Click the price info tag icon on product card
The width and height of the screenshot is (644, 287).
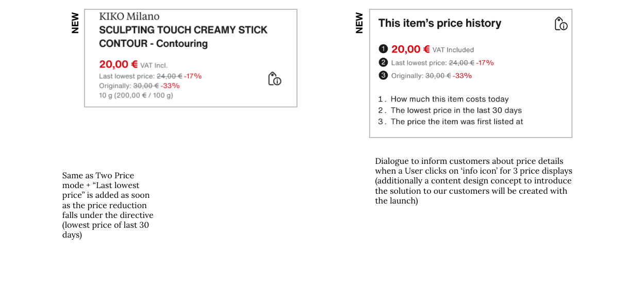[x=275, y=79]
